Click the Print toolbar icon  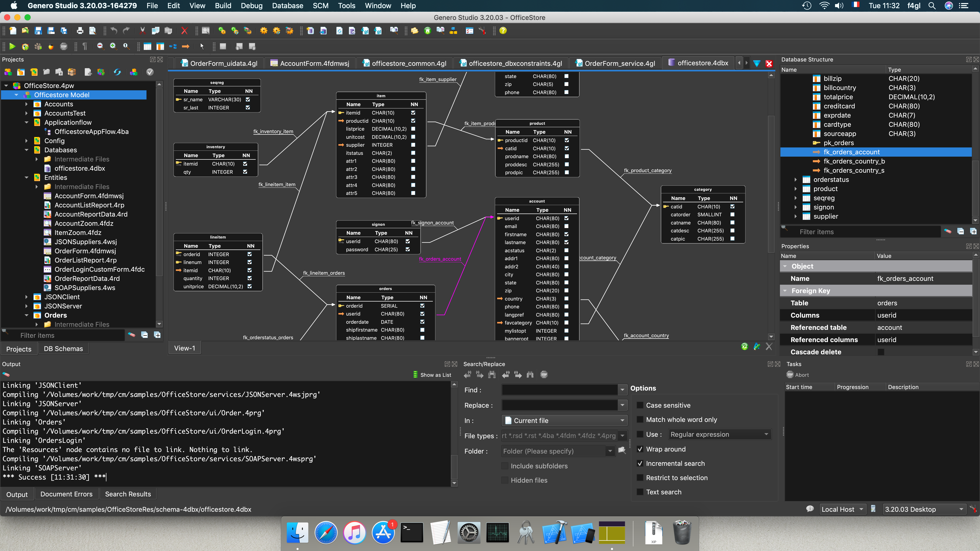click(80, 31)
